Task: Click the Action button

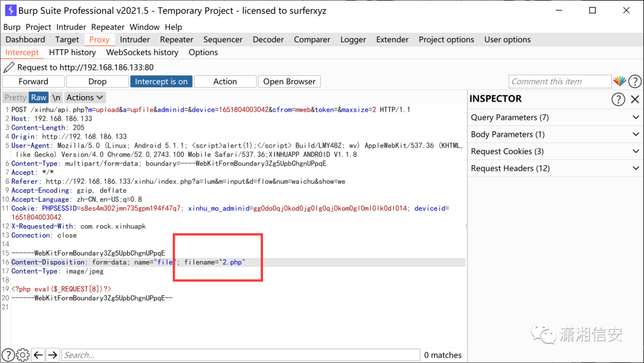Action: tap(225, 81)
